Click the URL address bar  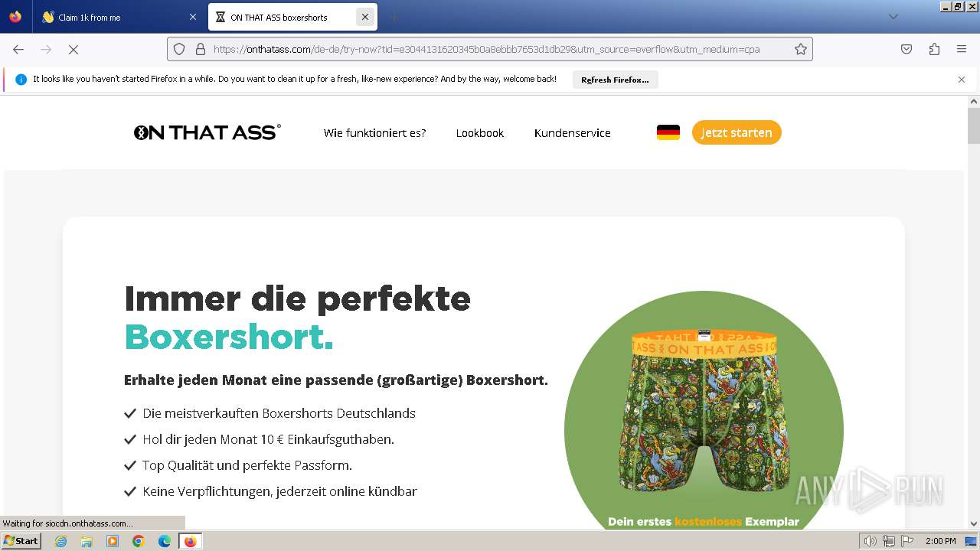tap(490, 49)
